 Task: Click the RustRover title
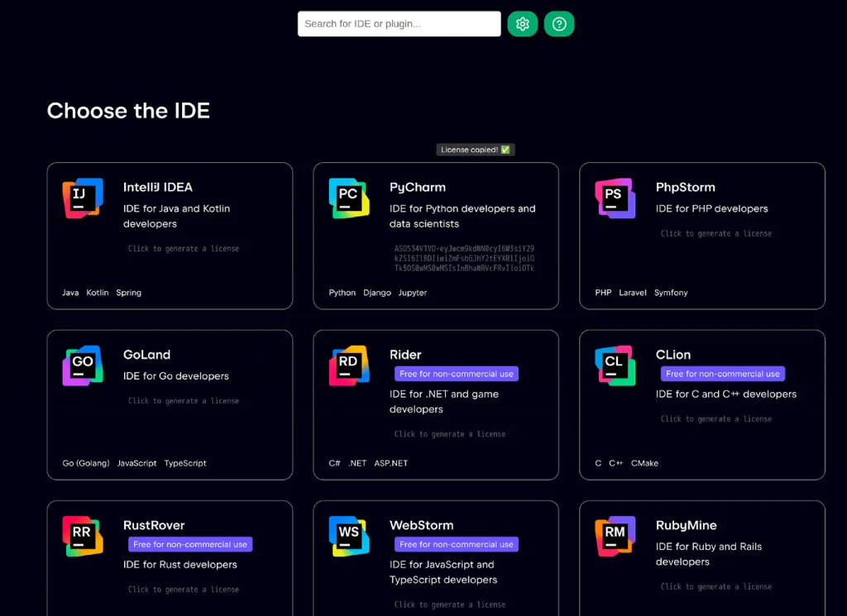click(154, 525)
